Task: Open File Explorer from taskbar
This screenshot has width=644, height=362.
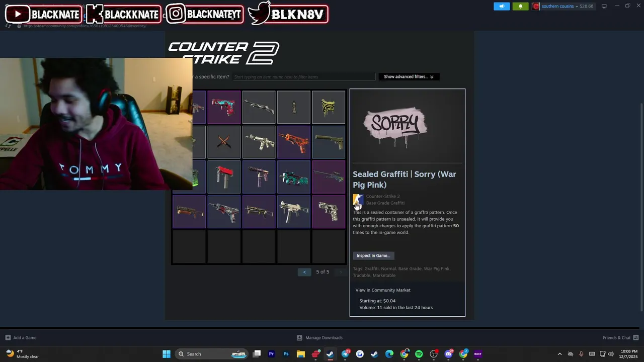Action: tap(300, 354)
